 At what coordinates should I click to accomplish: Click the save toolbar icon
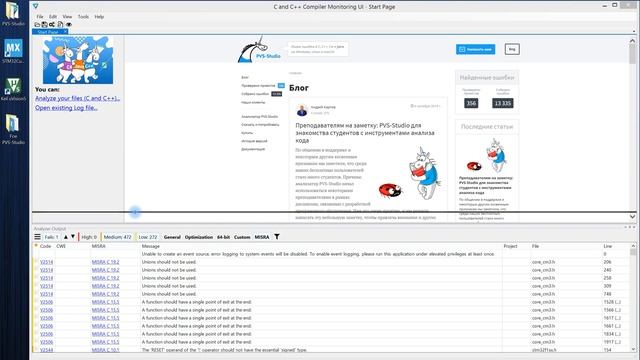click(44, 24)
